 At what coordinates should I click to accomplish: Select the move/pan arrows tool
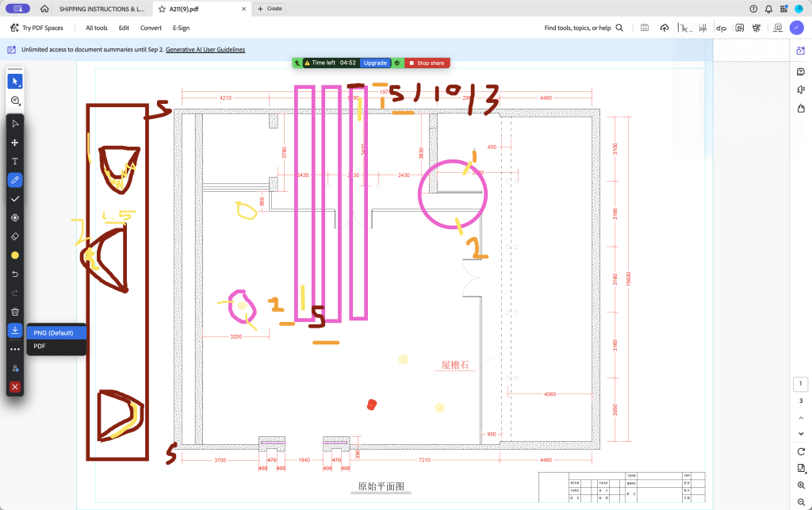click(15, 143)
